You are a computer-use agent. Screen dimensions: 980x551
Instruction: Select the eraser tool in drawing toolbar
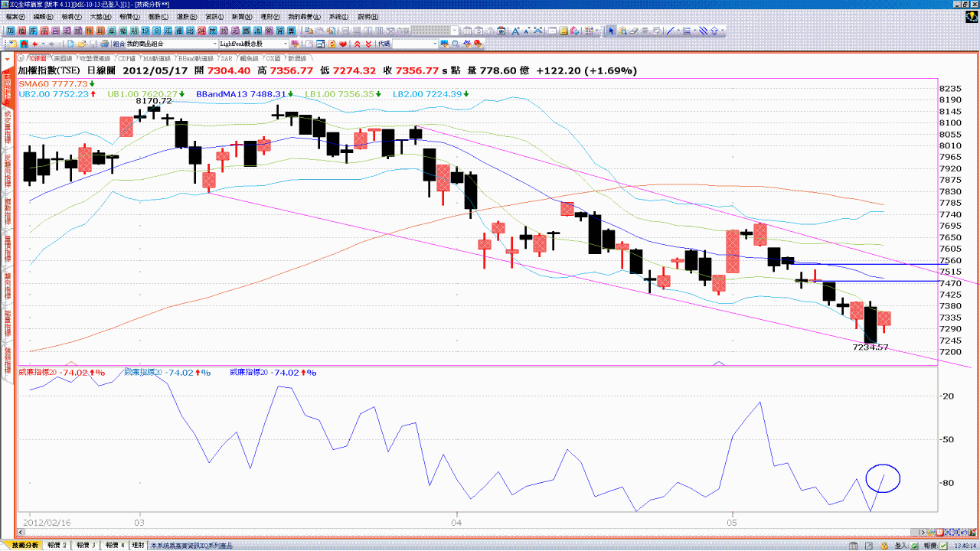click(x=634, y=31)
